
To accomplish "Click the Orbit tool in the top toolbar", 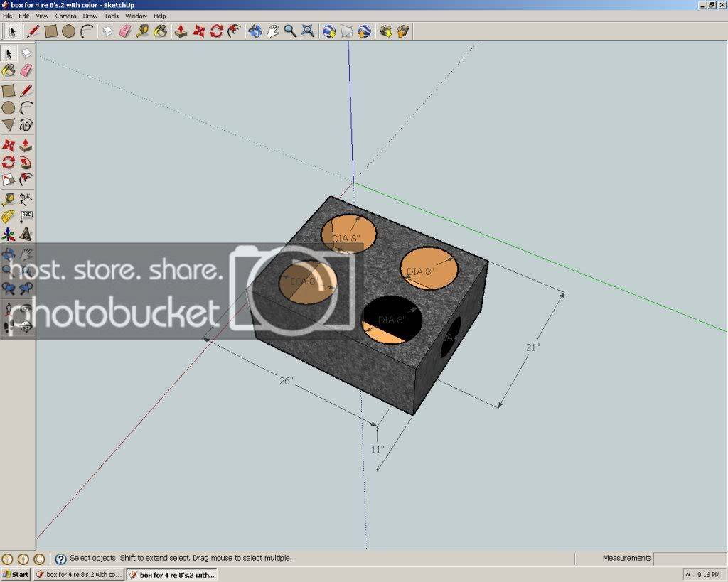I will 255,31.
